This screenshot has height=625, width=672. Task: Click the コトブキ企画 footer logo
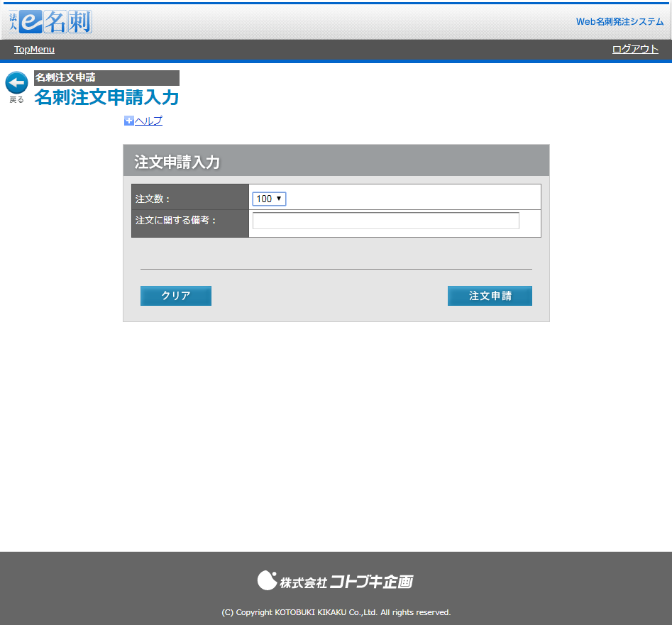point(335,581)
